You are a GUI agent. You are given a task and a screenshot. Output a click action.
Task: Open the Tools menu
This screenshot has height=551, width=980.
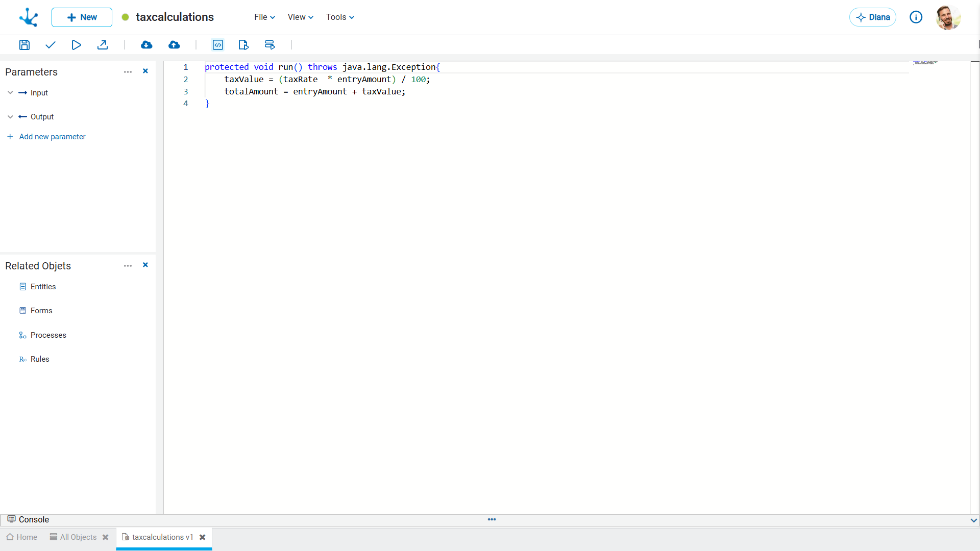340,17
